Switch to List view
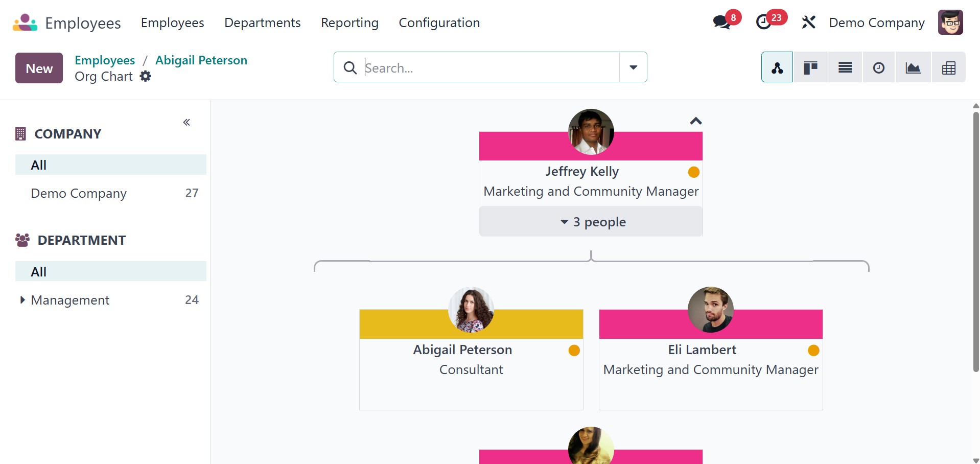The width and height of the screenshot is (980, 464). tap(845, 67)
